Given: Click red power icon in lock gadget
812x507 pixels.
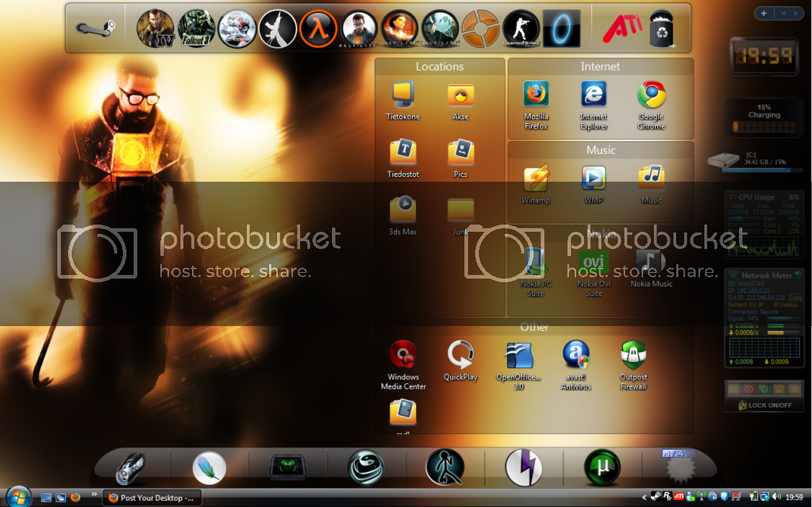Looking at the screenshot, I should 749,389.
